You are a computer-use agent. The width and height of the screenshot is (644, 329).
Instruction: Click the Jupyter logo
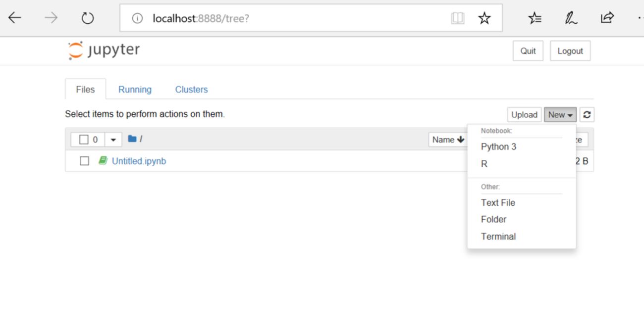click(104, 50)
